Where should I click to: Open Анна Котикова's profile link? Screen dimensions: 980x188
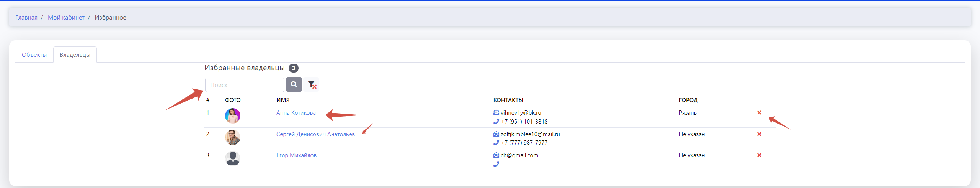coord(296,113)
